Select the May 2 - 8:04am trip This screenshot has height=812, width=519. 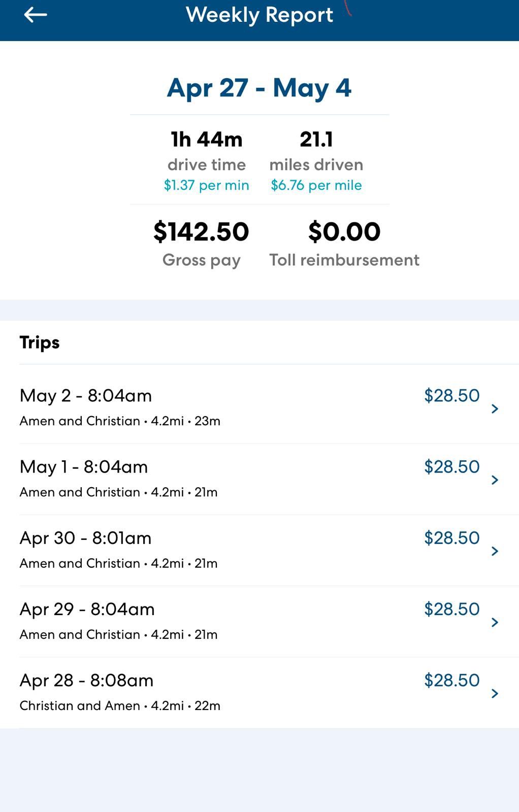point(259,408)
